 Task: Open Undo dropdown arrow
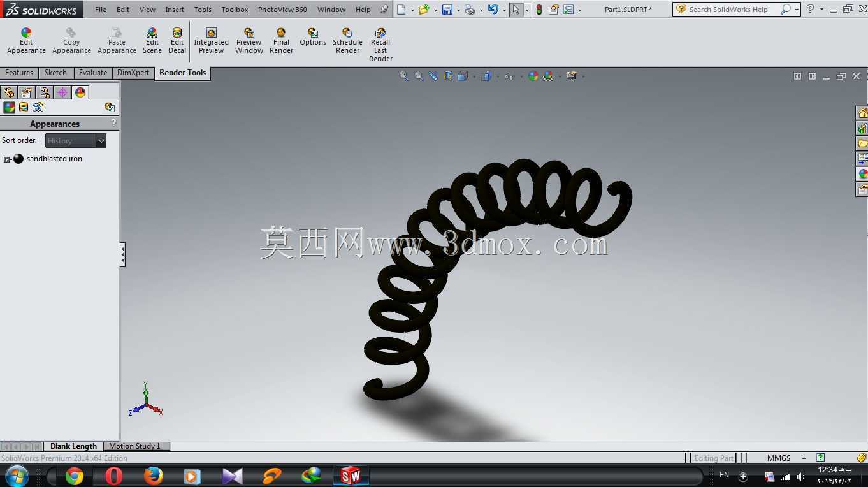click(x=503, y=10)
